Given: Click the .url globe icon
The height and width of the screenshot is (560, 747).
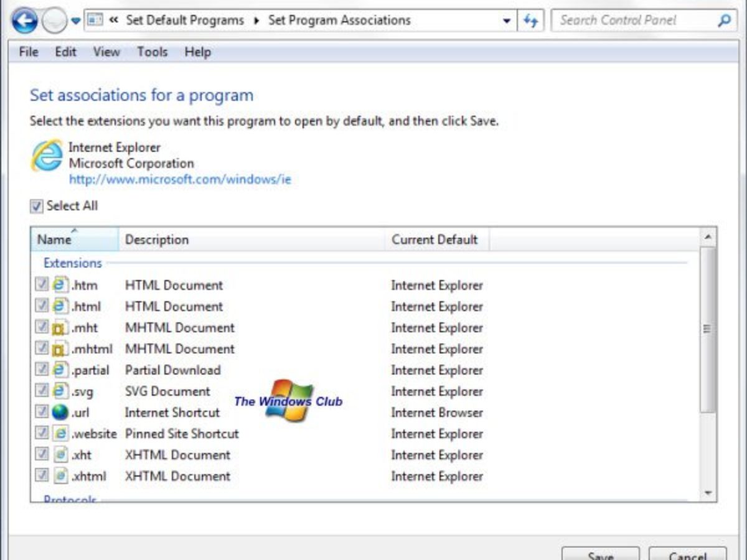Looking at the screenshot, I should coord(60,413).
